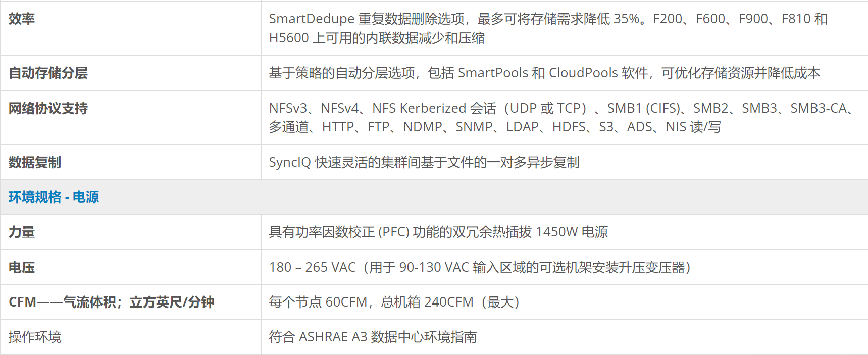Click the H5600 inline data reduction line
Viewport: 868px width, 355px height.
pos(377,38)
